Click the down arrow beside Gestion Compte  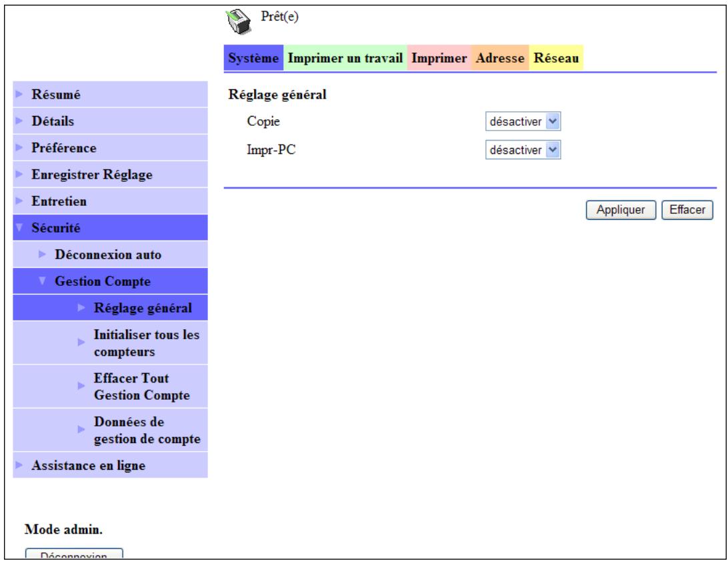click(42, 280)
